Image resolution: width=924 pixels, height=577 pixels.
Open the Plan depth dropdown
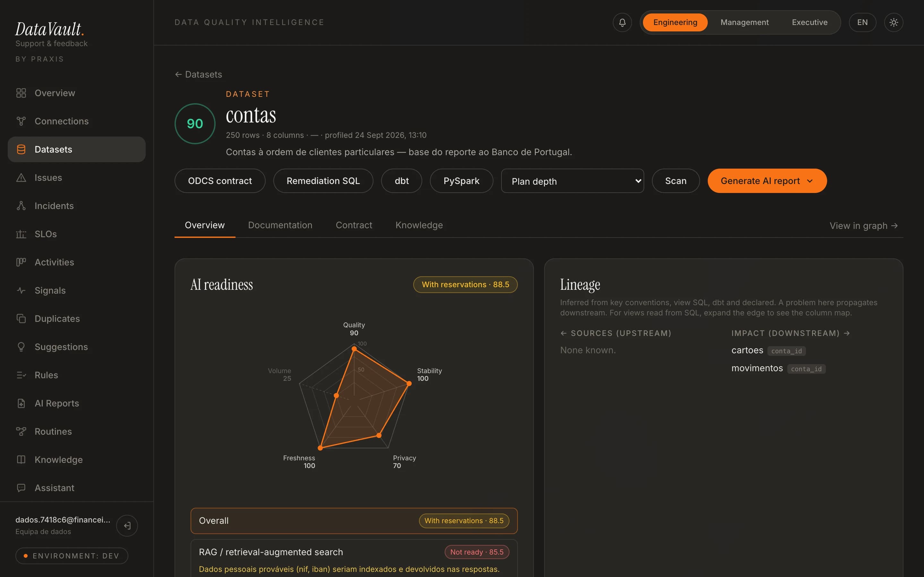pyautogui.click(x=572, y=181)
